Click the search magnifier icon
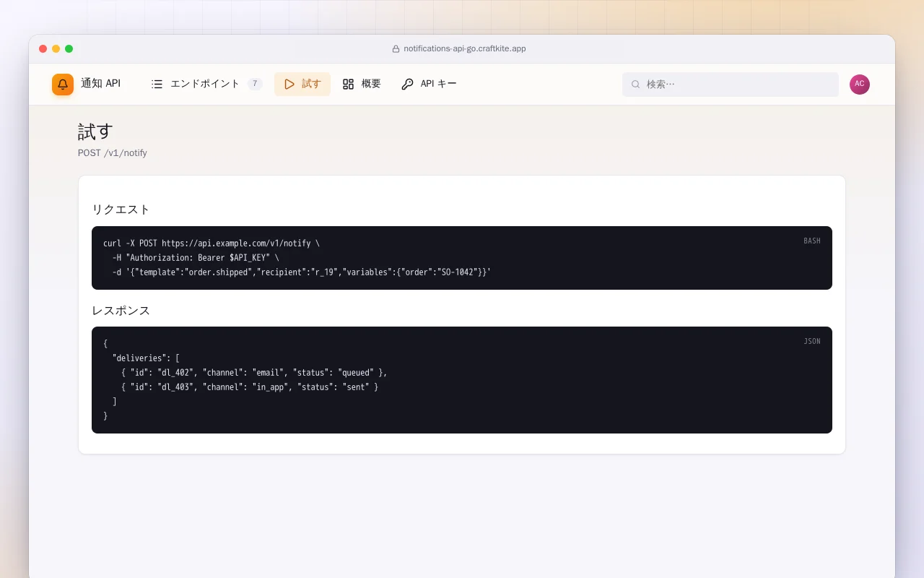The width and height of the screenshot is (924, 578). click(x=636, y=85)
